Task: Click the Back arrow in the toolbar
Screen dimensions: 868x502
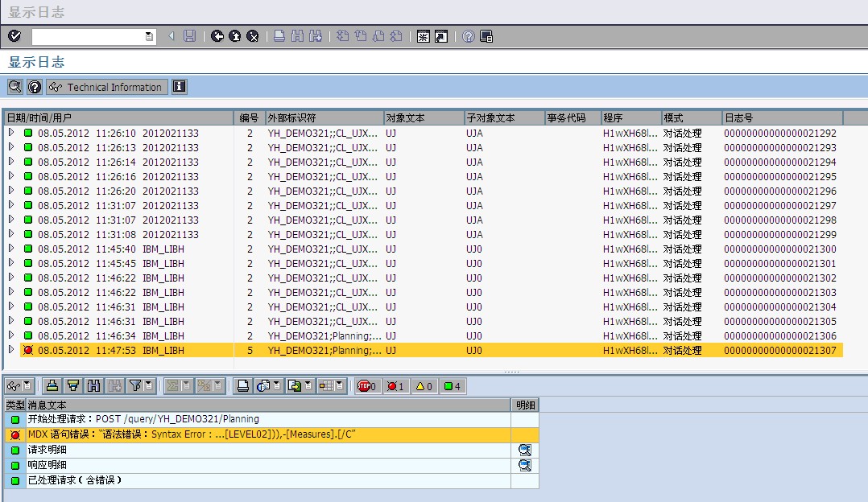Action: [x=217, y=36]
